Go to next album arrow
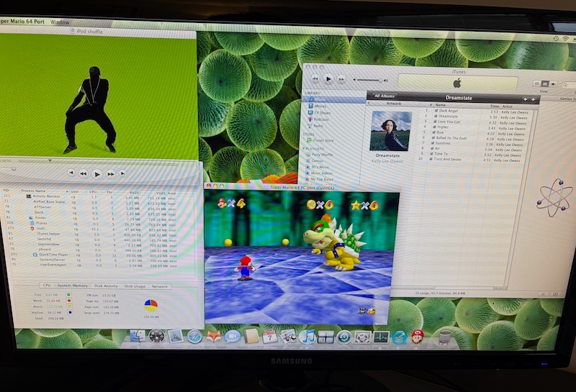 coord(533,99)
